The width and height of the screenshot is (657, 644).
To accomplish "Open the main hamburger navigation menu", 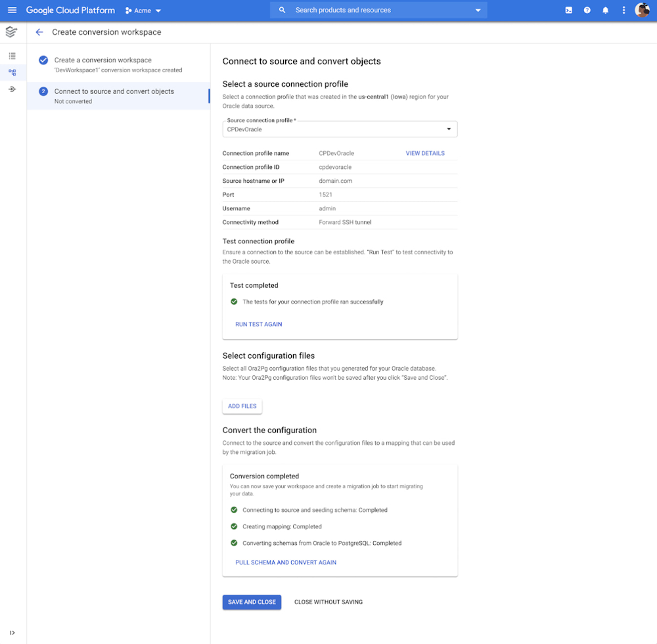I will pos(12,10).
